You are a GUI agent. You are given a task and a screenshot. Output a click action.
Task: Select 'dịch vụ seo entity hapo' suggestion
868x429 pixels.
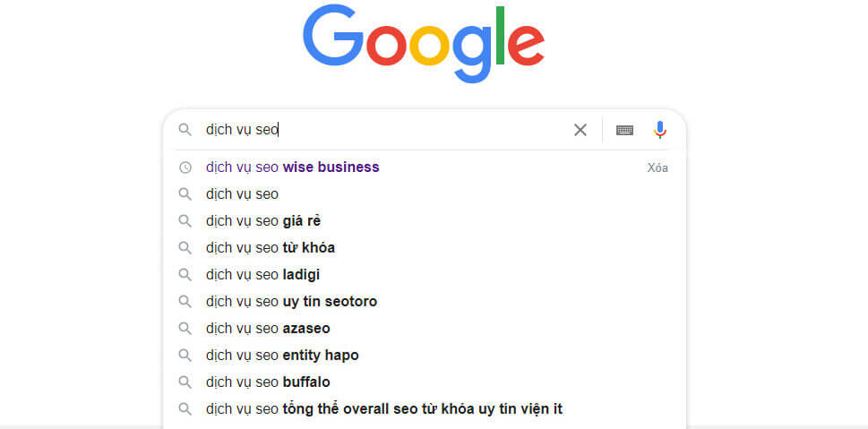click(282, 356)
